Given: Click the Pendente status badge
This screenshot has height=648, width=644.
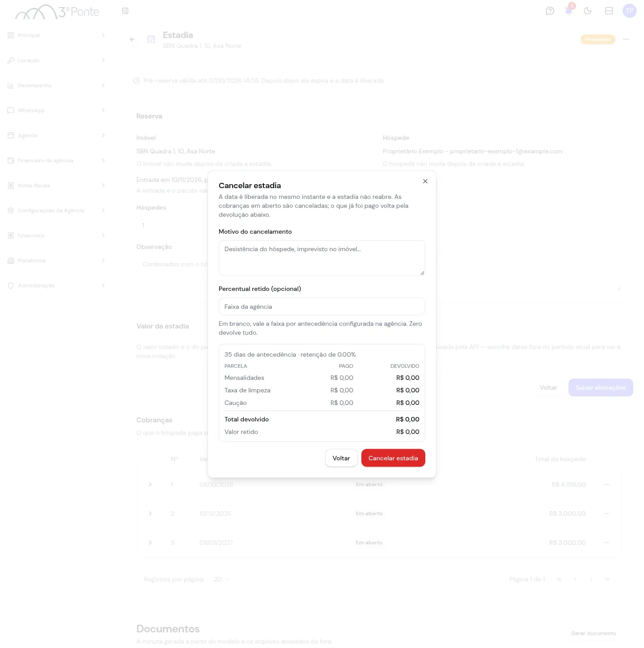Looking at the screenshot, I should [598, 39].
